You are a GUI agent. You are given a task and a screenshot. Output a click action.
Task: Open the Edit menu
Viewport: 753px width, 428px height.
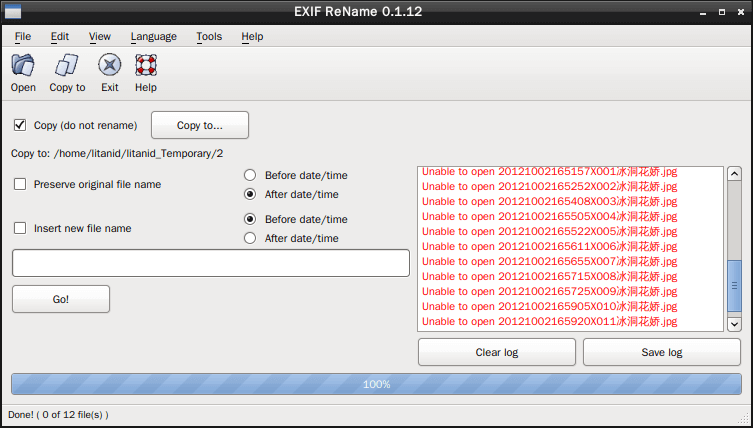pyautogui.click(x=60, y=37)
